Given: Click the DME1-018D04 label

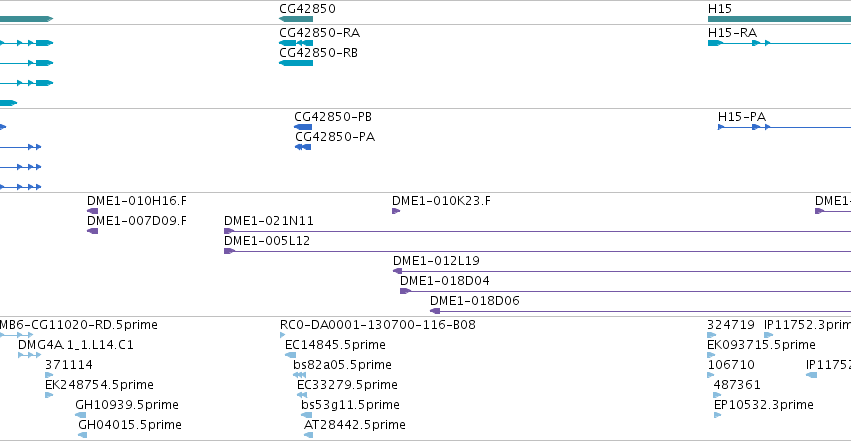Looking at the screenshot, I should pos(444,281).
